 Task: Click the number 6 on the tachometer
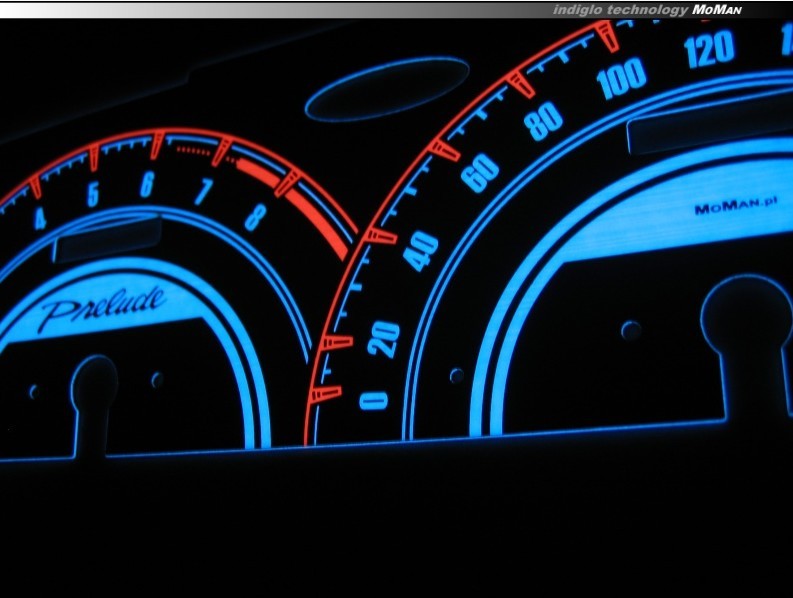pyautogui.click(x=147, y=184)
